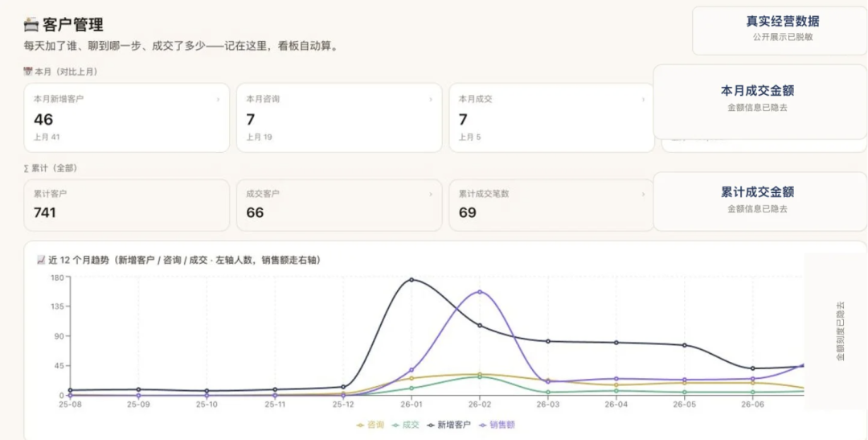Click the 新增客户 data point at 26-02
868x440 pixels.
(x=479, y=325)
